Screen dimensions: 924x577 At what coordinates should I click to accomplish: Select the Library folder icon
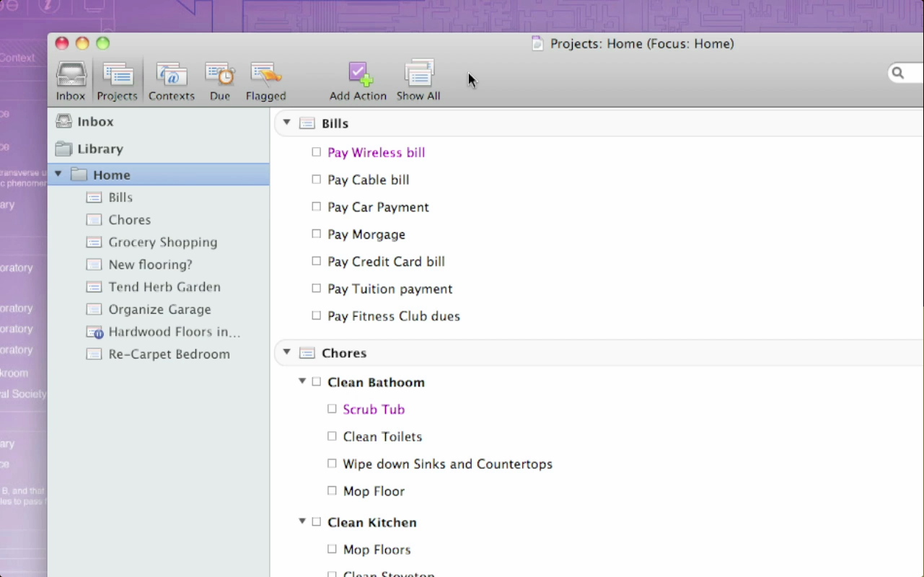(64, 149)
